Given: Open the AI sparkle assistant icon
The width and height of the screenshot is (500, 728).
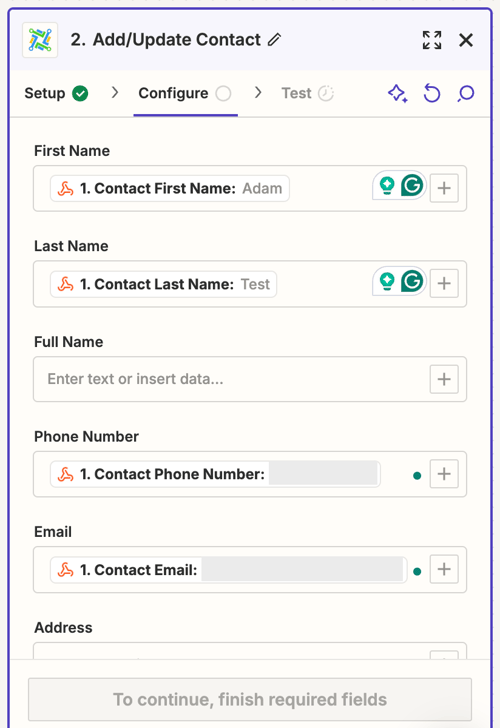Looking at the screenshot, I should click(397, 93).
